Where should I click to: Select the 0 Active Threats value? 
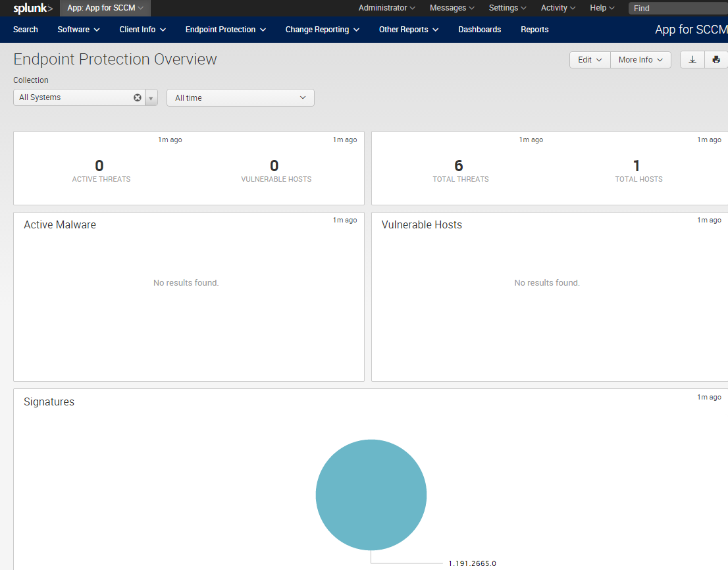coord(99,166)
